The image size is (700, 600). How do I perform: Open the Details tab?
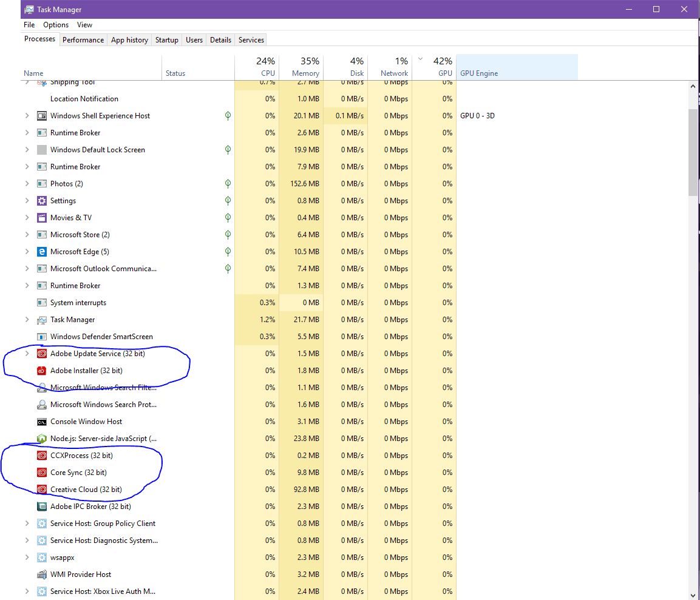220,39
